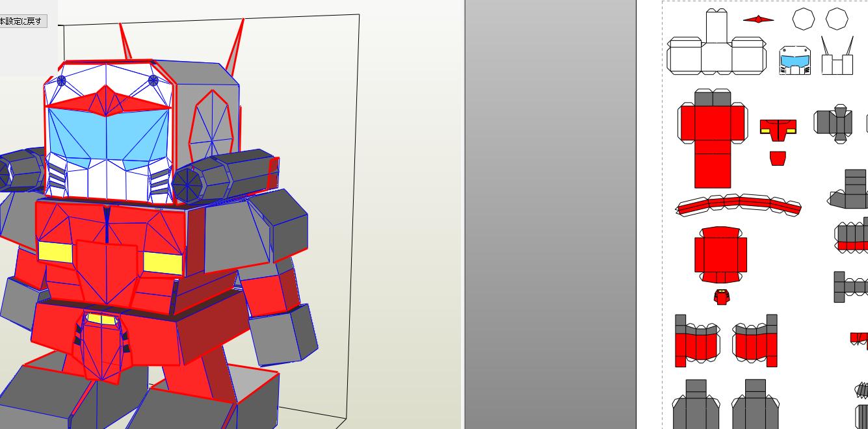Select the bottom-left gray foot pattern piece
Image resolution: width=868 pixels, height=429 pixels.
pyautogui.click(x=696, y=404)
